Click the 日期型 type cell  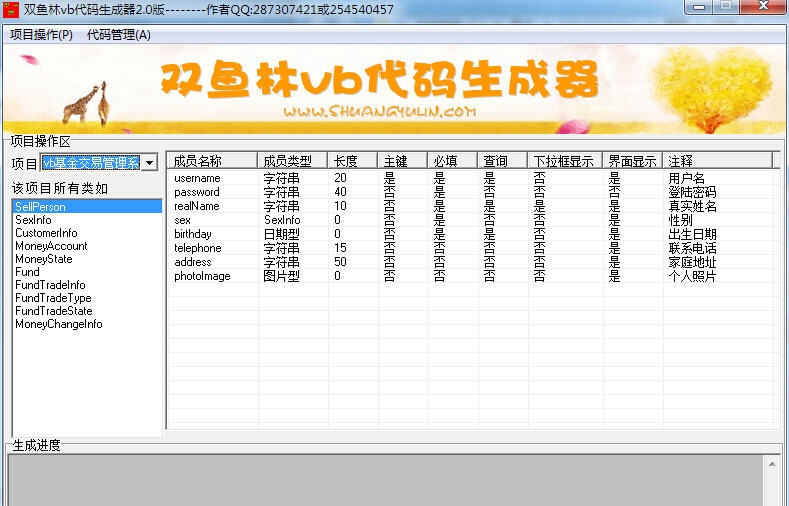pos(281,234)
